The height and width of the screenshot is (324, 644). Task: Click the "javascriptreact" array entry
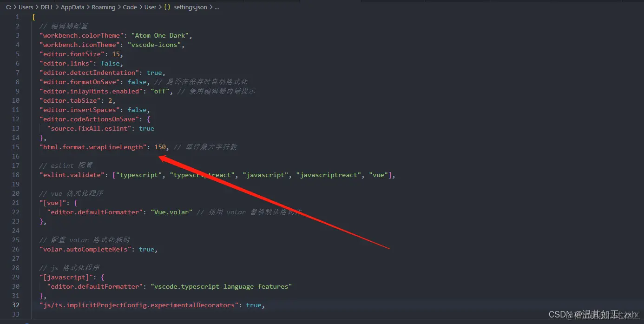(x=329, y=175)
